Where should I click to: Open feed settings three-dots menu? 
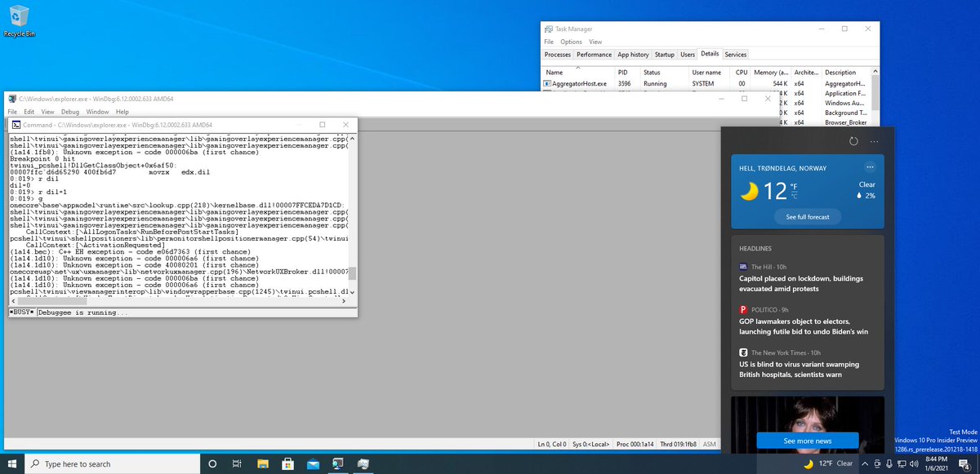(874, 141)
